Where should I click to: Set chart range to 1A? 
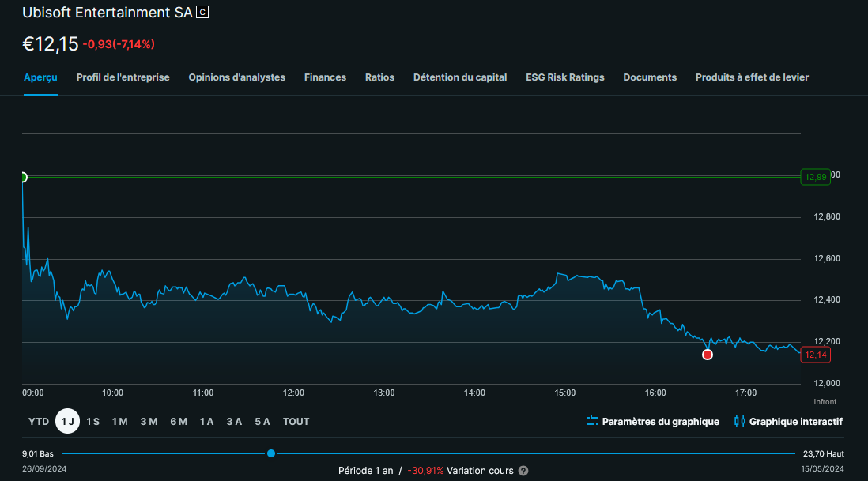[206, 421]
